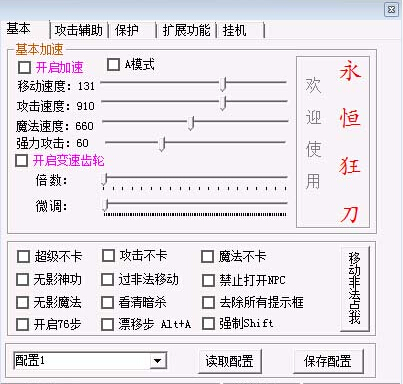Click the vertical 移动非法占我 button
403x384 pixels.
355,289
